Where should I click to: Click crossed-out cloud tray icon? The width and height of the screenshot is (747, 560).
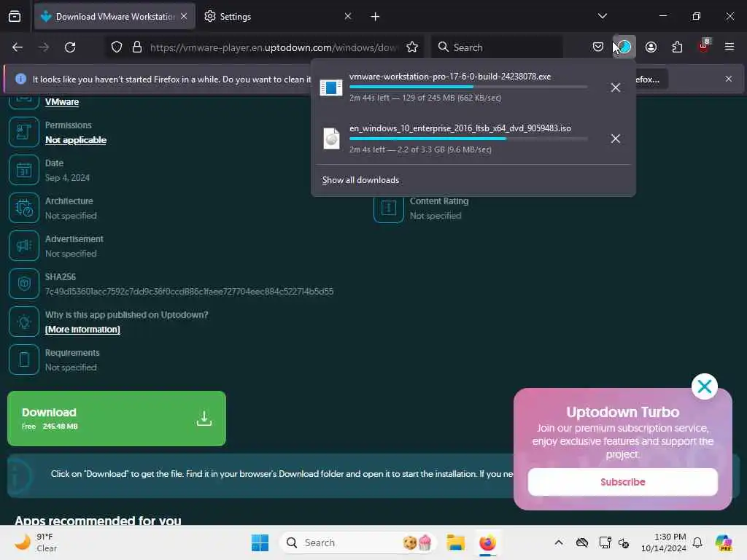coord(581,542)
